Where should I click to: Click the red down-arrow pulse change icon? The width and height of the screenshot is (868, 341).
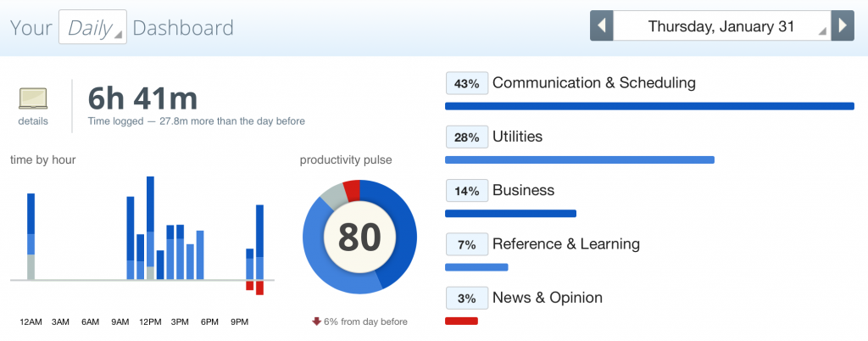point(317,321)
